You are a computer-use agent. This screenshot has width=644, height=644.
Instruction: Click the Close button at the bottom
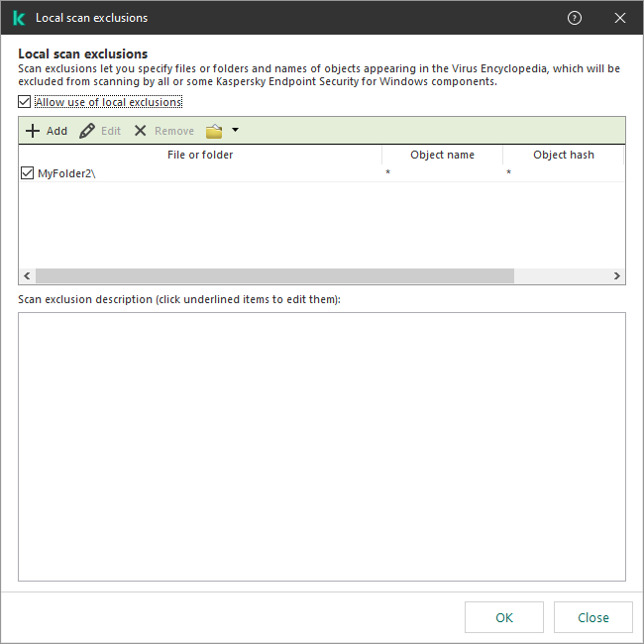point(593,617)
